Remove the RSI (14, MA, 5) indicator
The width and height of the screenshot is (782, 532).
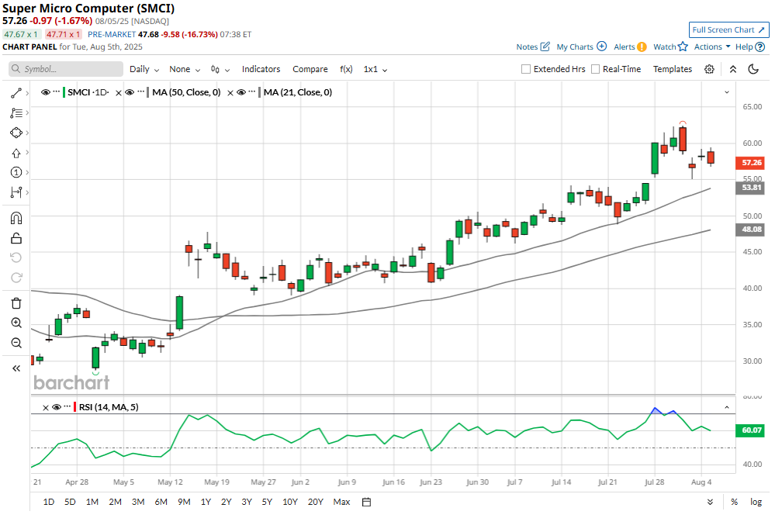tap(45, 408)
